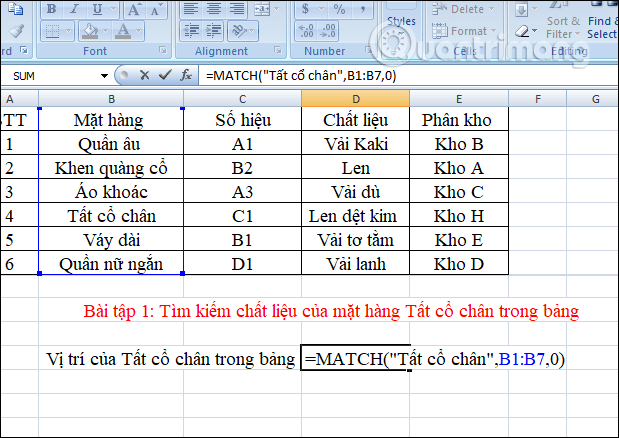
Task: Open the Clipboard dialog launcher
Action: pos(24,50)
